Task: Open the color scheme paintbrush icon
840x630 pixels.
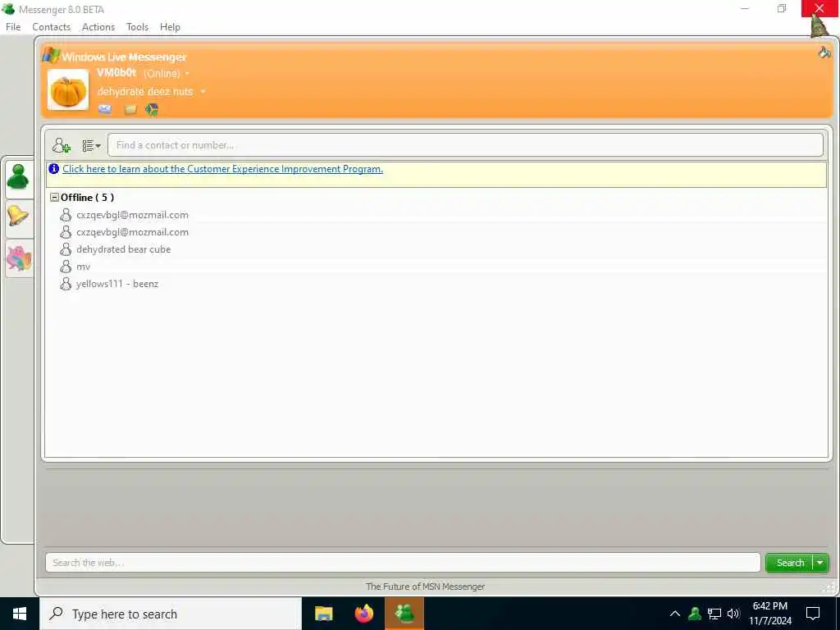Action: click(824, 52)
